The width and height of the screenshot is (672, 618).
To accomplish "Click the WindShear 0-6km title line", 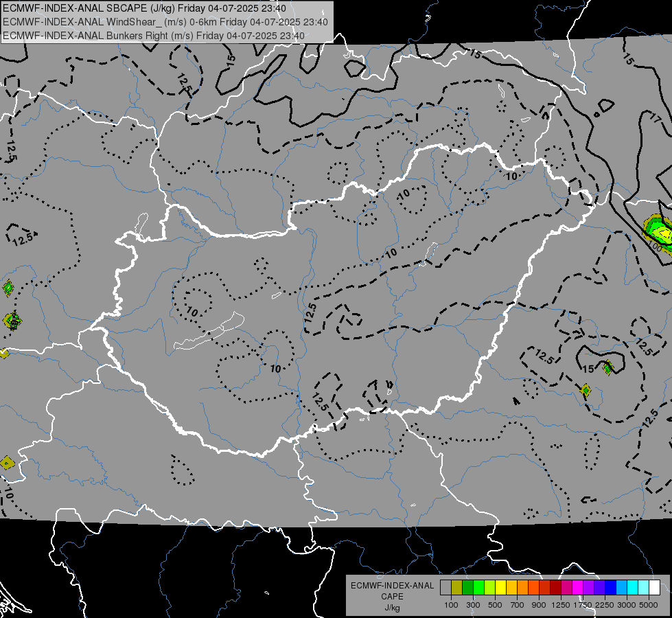I will (165, 22).
